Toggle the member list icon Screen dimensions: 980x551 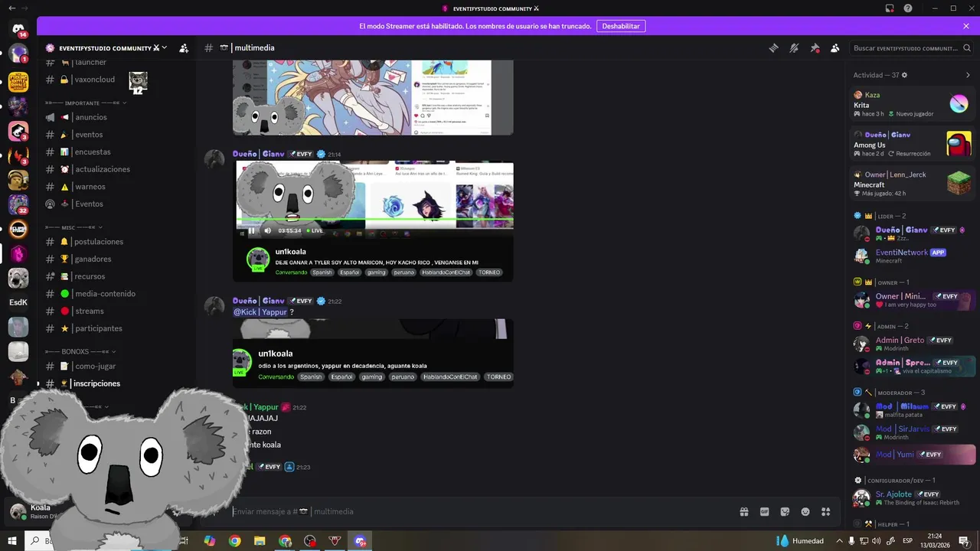(x=835, y=48)
